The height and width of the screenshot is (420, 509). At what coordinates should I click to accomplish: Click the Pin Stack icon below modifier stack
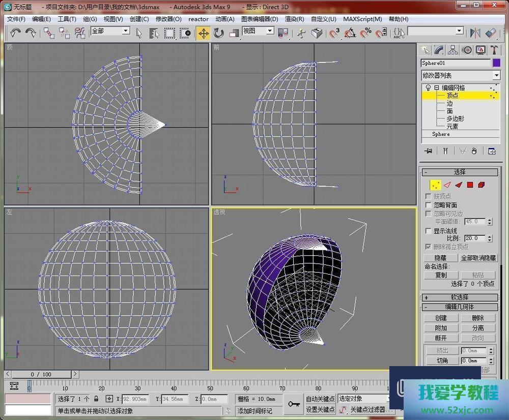[429, 151]
